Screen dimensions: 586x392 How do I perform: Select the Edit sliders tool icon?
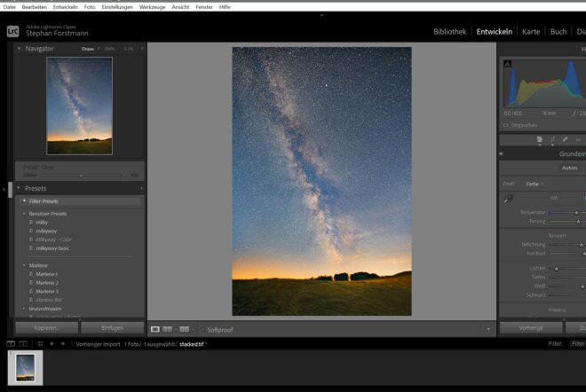coord(540,139)
